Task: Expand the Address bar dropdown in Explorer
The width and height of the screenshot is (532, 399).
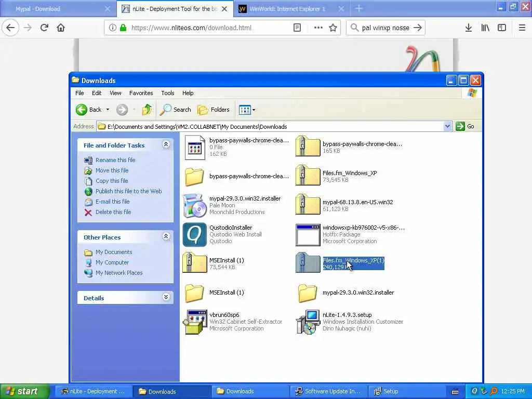Action: (x=447, y=126)
